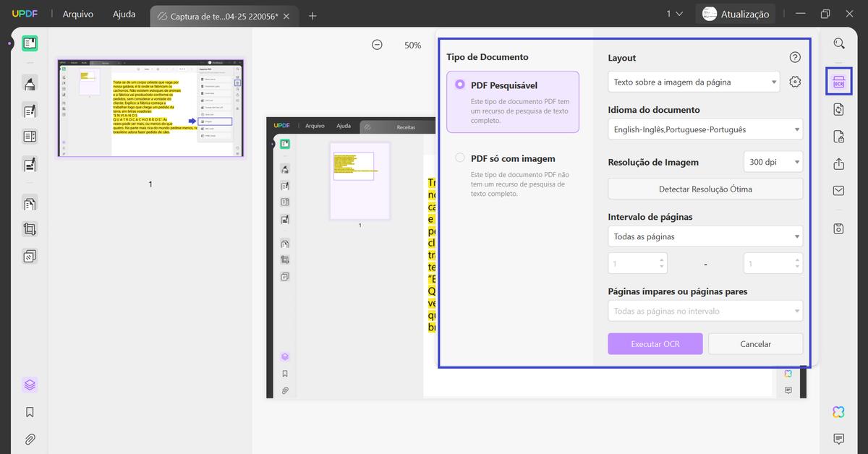This screenshot has height=454, width=868.
Task: Select the Edit PDF tool
Action: coord(29,111)
